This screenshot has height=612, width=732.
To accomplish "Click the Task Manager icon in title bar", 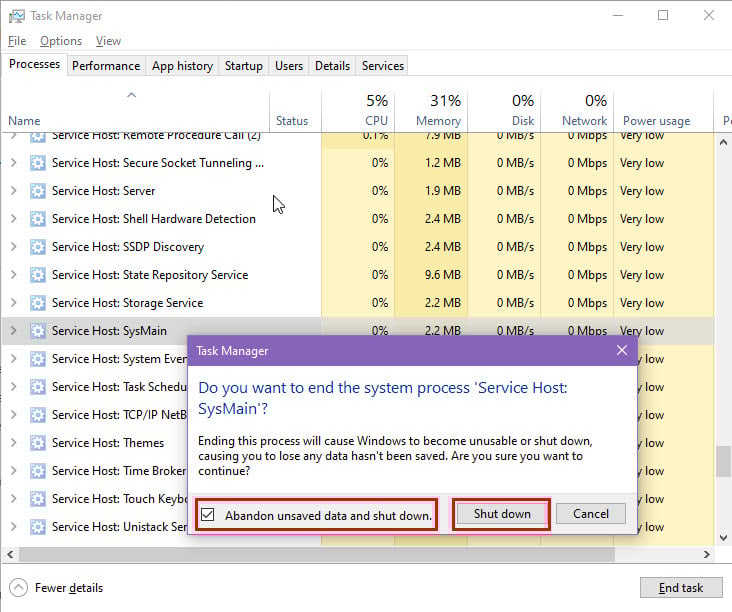I will coord(16,16).
